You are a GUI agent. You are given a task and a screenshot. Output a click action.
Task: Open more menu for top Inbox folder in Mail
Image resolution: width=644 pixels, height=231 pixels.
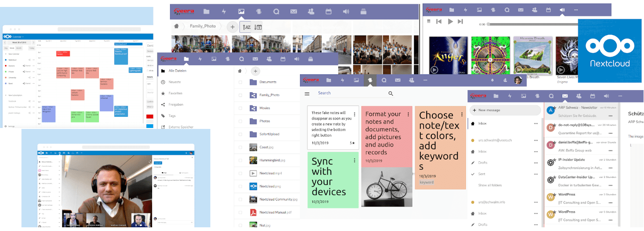(x=536, y=124)
